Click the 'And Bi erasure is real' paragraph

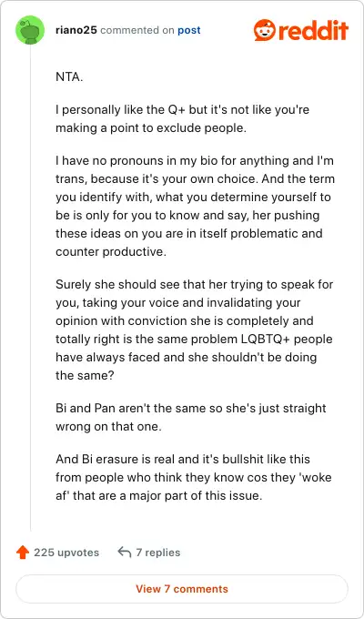point(194,478)
